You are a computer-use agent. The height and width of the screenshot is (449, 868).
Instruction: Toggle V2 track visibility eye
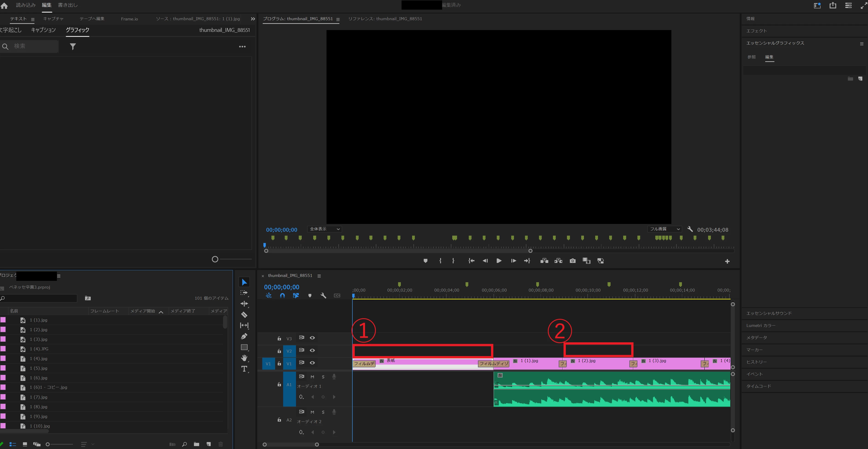(x=312, y=350)
